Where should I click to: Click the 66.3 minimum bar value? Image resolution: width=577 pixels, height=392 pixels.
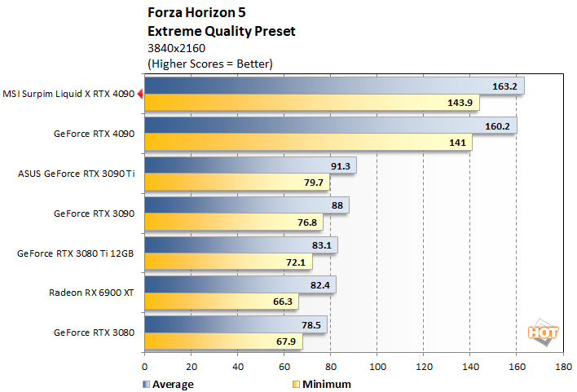(283, 302)
